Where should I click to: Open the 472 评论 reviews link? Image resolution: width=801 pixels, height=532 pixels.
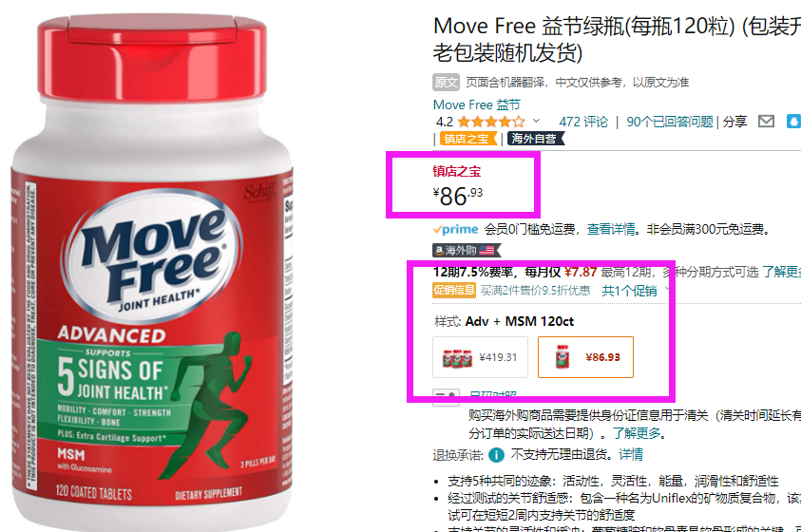pyautogui.click(x=583, y=122)
